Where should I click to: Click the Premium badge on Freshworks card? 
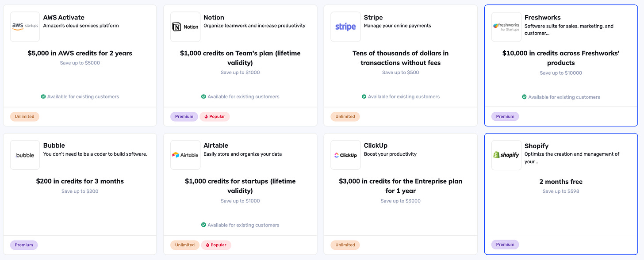[x=505, y=116]
